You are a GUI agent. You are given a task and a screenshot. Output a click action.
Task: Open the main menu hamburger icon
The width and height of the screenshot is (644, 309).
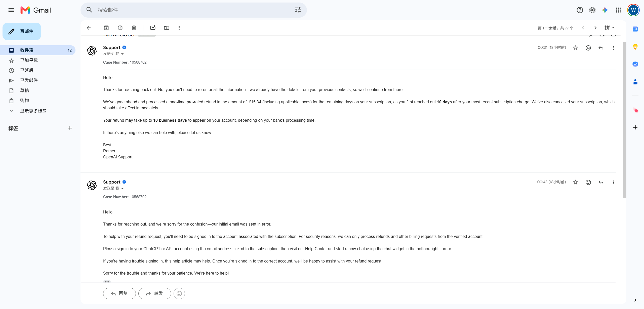[x=11, y=10]
